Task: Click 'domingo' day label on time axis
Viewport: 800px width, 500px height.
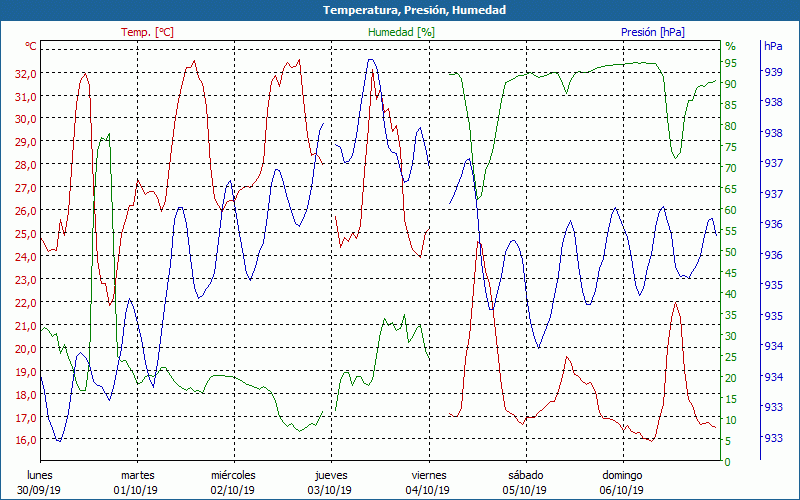Action: coord(622,476)
